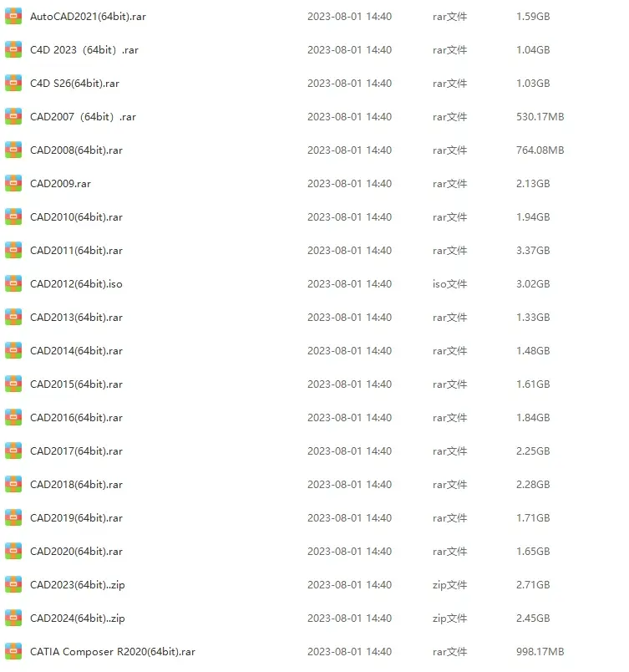Select file name C4D 2023 (64bit) .rar
Screen dimensions: 629x672
pos(84,49)
